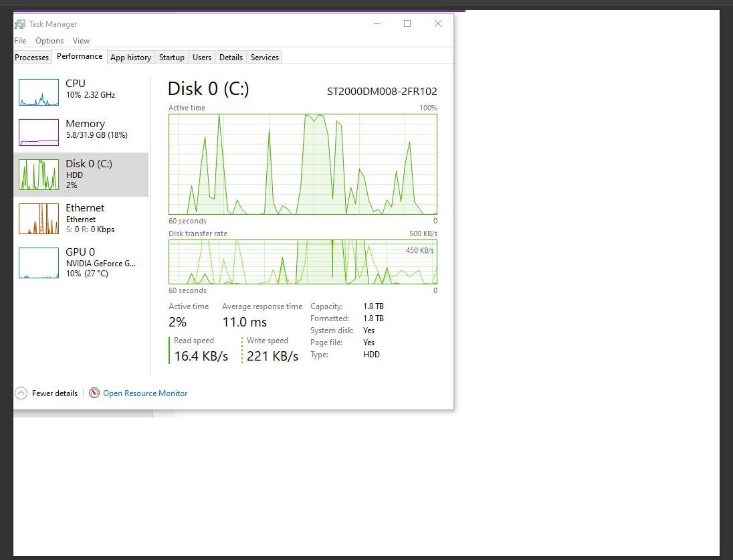Click the 11.0 ms average response time value

245,322
